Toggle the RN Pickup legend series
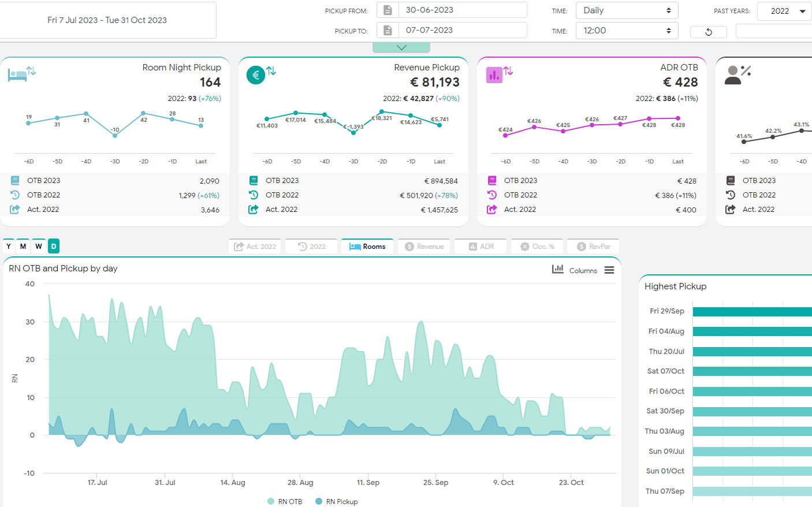812x507 pixels. coord(337,501)
